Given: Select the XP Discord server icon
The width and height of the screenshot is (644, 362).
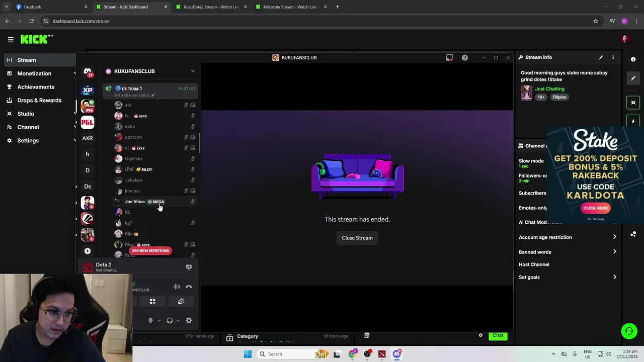Looking at the screenshot, I should [88, 90].
